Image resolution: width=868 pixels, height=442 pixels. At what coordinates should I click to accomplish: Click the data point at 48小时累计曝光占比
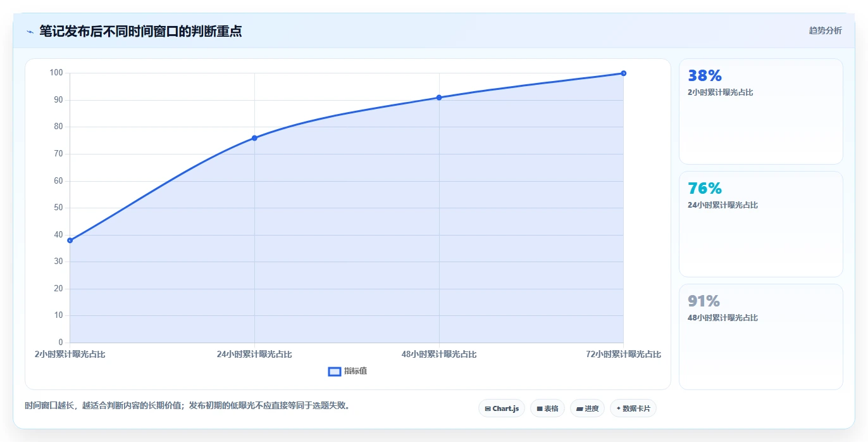439,98
